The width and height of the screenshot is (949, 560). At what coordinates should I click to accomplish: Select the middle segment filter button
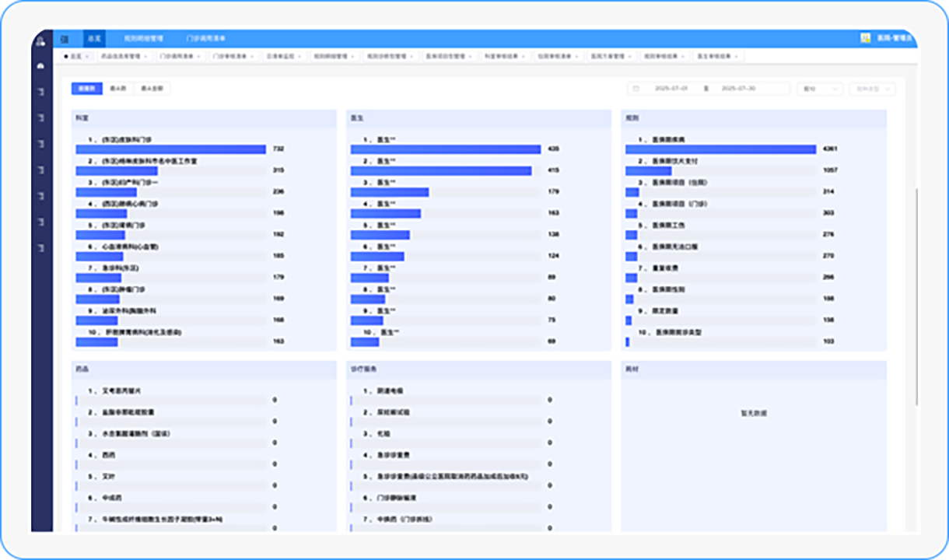[118, 89]
